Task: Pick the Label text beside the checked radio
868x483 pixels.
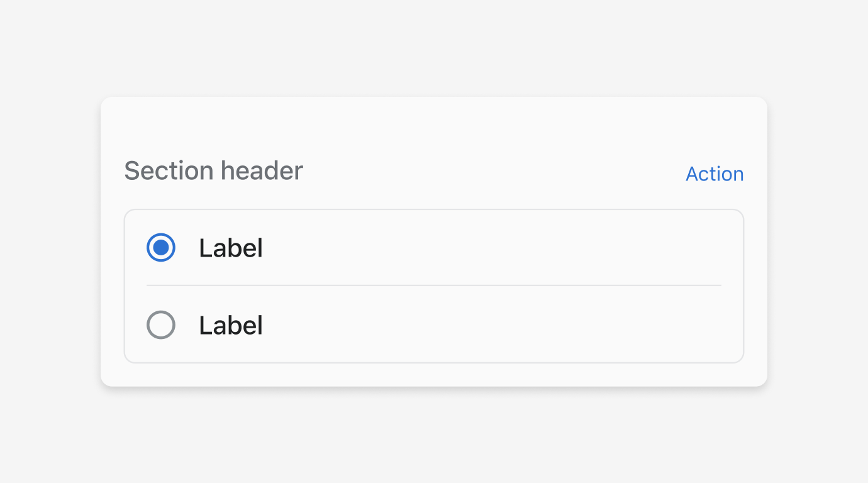Action: [231, 248]
